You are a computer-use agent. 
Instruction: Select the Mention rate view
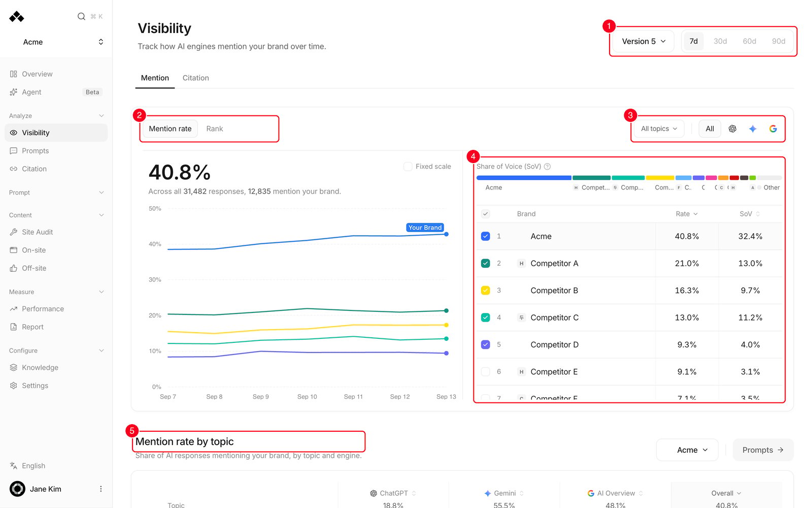[170, 129]
